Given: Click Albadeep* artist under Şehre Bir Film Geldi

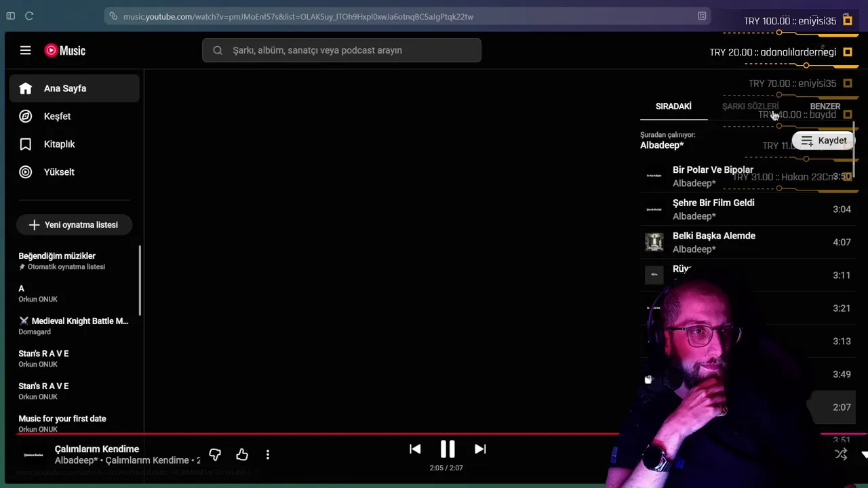Looking at the screenshot, I should [694, 216].
